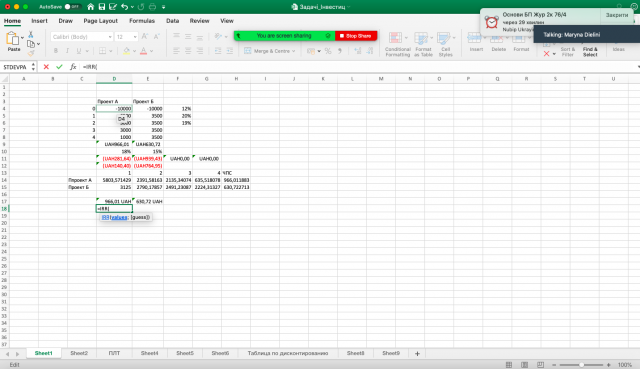This screenshot has height=369, width=640.
Task: Toggle underline formatting
Action: 79,51
